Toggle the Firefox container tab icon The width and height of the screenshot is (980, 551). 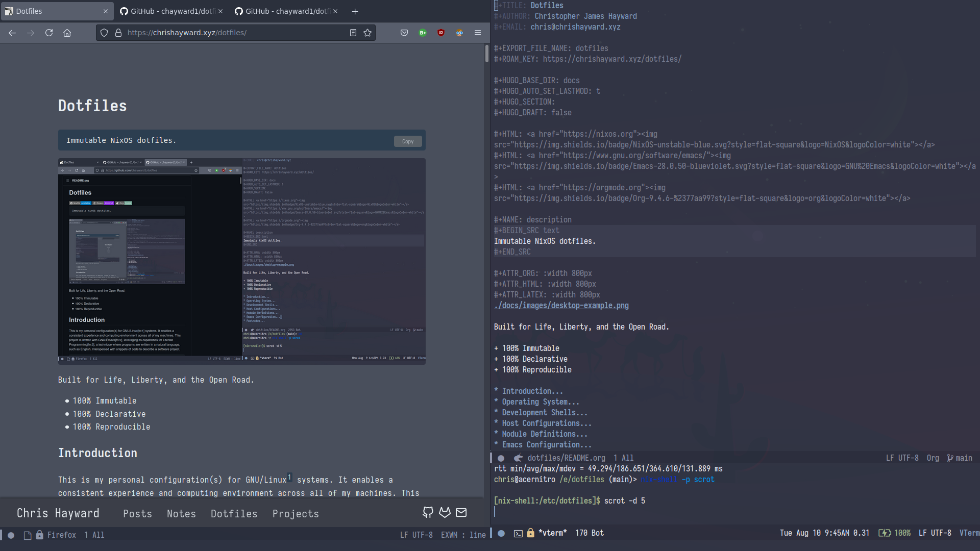pyautogui.click(x=460, y=32)
